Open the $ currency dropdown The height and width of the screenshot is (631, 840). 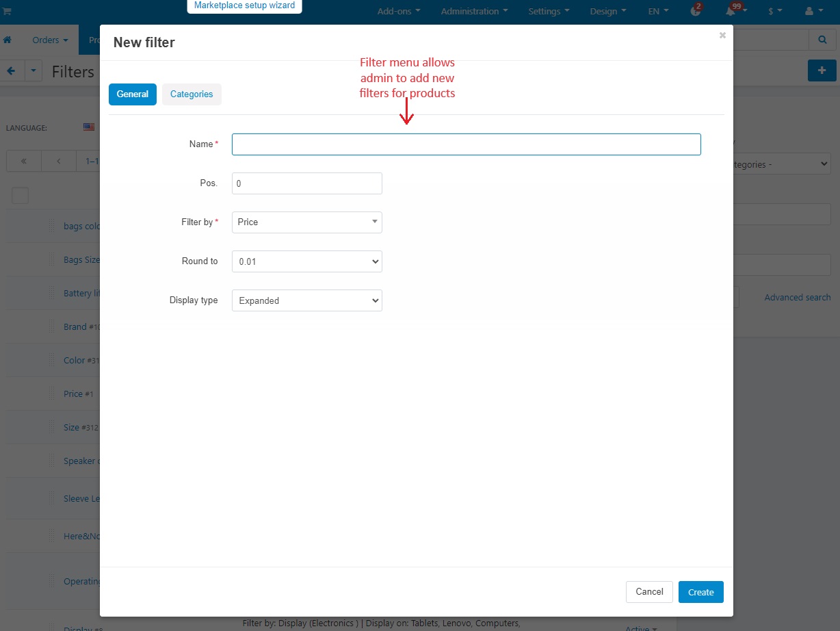(775, 12)
